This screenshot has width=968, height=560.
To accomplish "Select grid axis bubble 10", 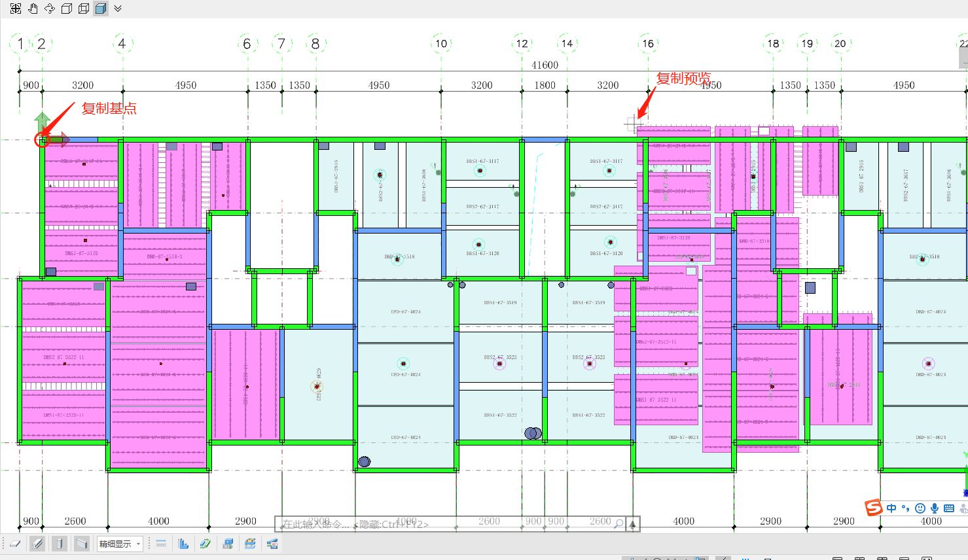I will tap(441, 44).
